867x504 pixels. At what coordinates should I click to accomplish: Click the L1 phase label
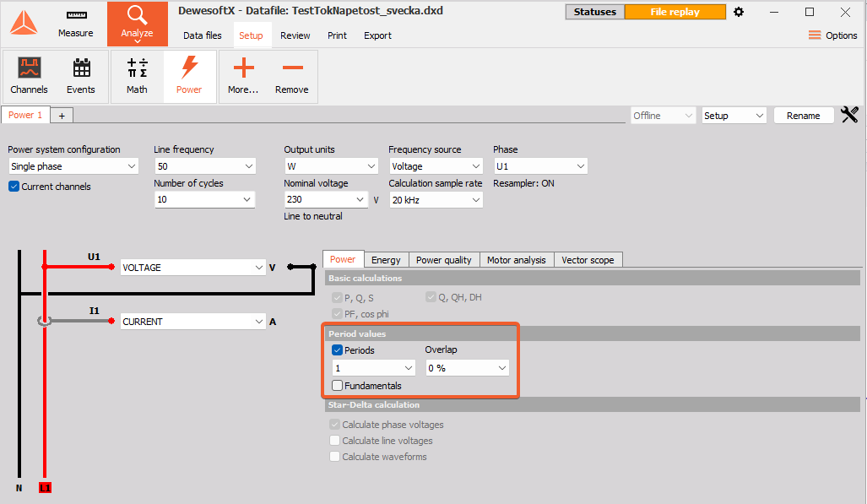[x=45, y=487]
